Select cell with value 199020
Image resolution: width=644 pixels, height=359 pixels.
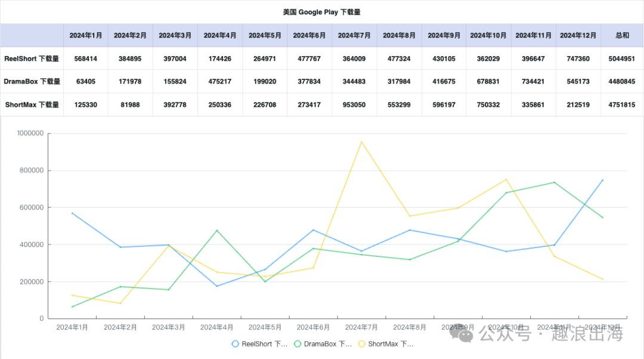pyautogui.click(x=265, y=81)
